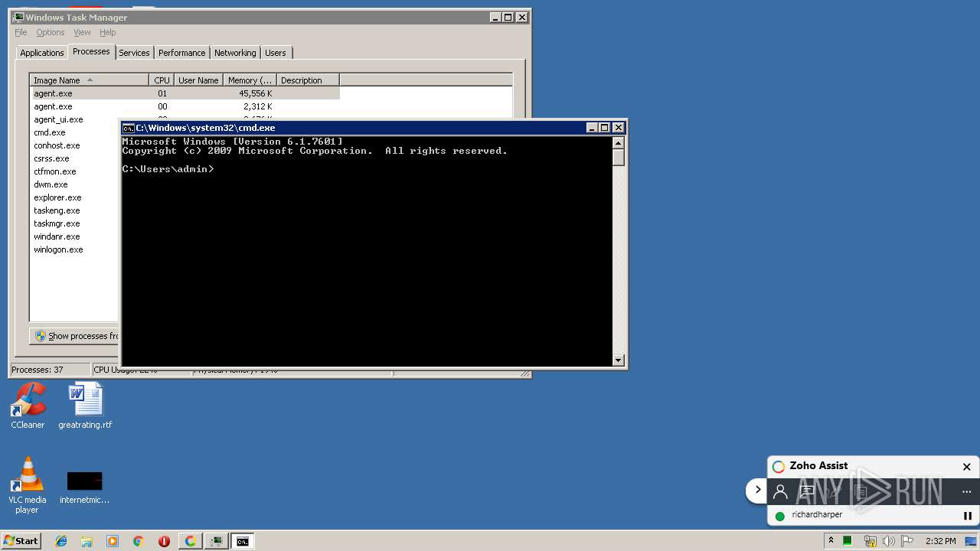Viewport: 980px width, 551px height.
Task: Open the volume speaker tray icon
Action: click(889, 541)
